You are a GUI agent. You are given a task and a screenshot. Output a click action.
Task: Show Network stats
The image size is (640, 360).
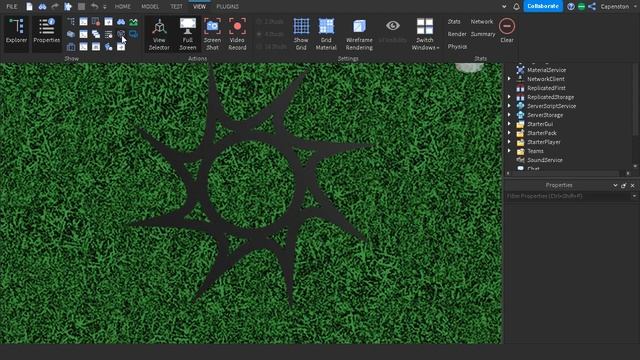click(482, 22)
